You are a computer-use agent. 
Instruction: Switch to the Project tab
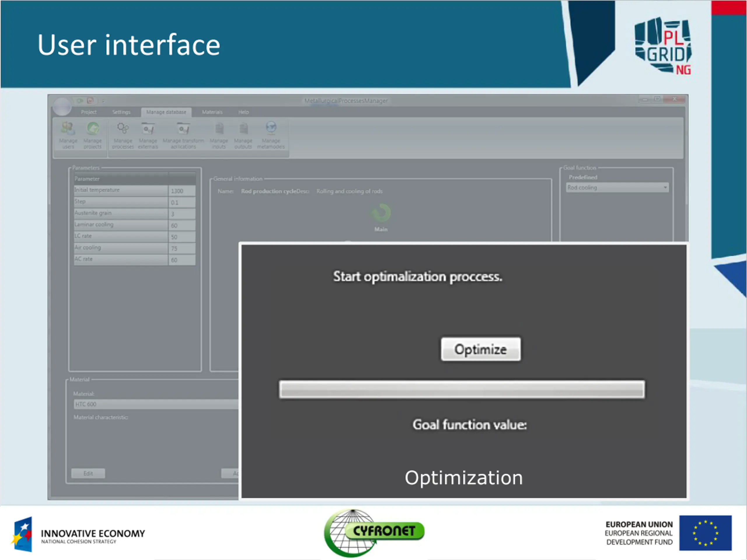(x=88, y=112)
